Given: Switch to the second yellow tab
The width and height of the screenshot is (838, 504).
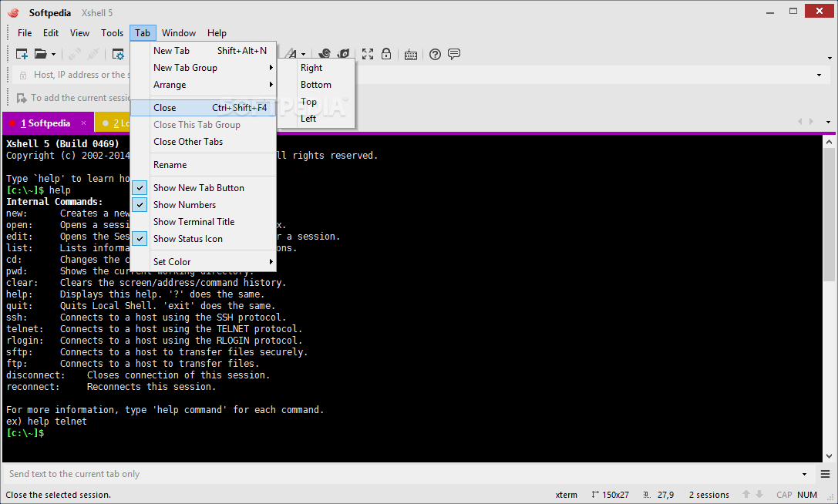Looking at the screenshot, I should (113, 123).
